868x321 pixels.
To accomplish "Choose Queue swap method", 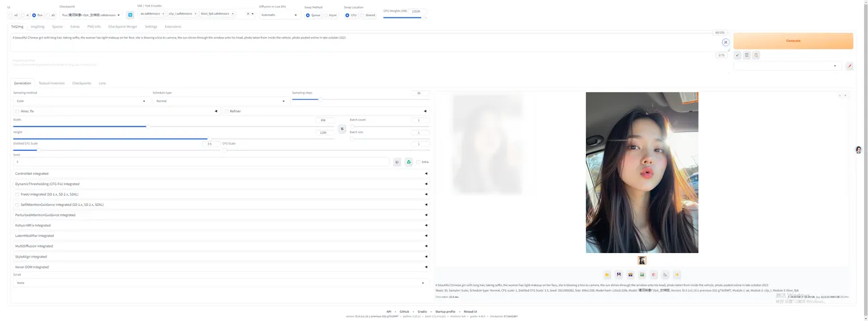I will point(308,15).
